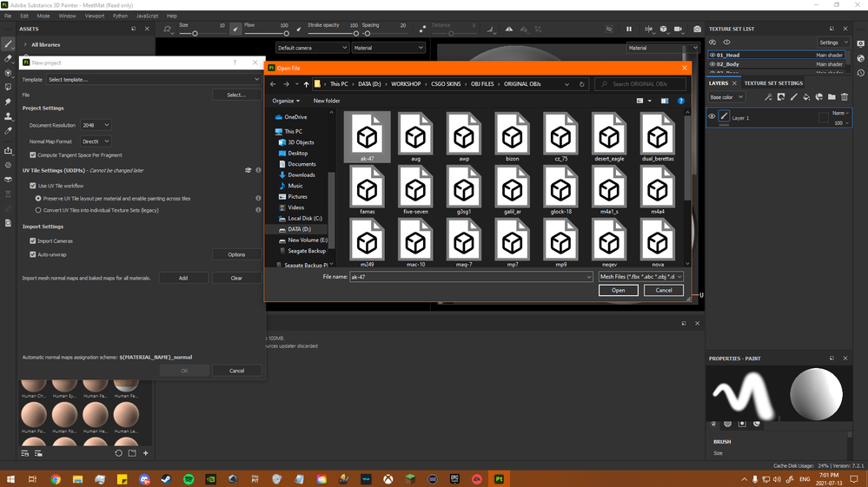Viewport: 868px width, 487px height.
Task: Toggle Auto-unwrap checkbox
Action: (33, 255)
